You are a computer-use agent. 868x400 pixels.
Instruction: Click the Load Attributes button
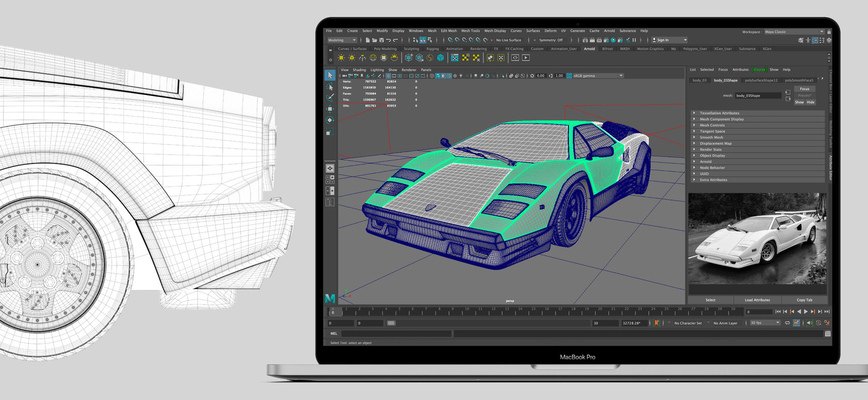(x=757, y=300)
